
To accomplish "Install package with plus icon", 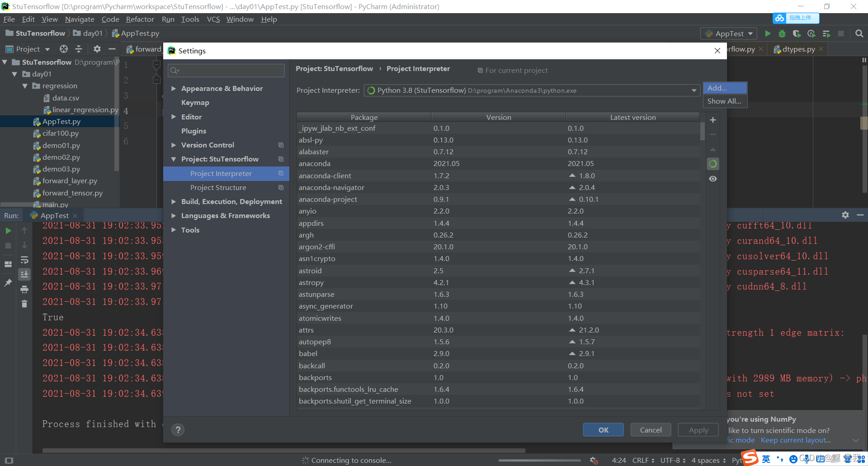I will point(713,120).
